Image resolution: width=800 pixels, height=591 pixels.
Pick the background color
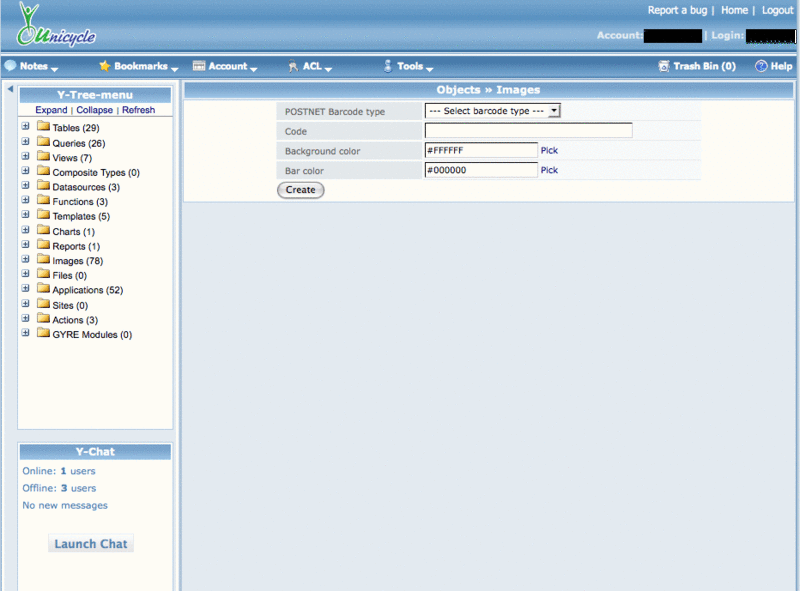(x=549, y=150)
